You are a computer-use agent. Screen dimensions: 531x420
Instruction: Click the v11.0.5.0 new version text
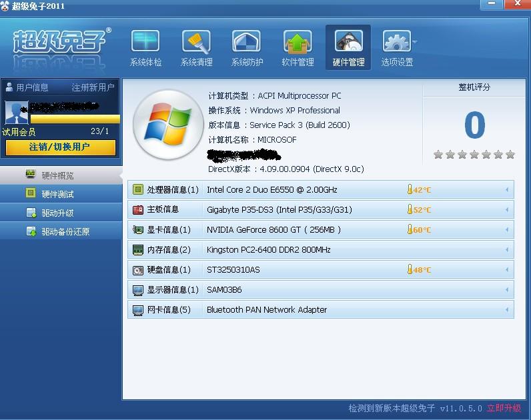461,409
